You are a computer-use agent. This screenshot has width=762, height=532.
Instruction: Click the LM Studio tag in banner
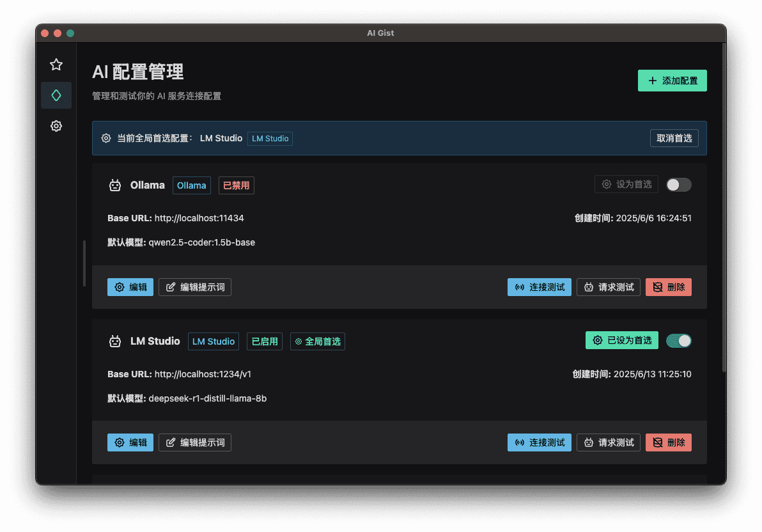270,139
